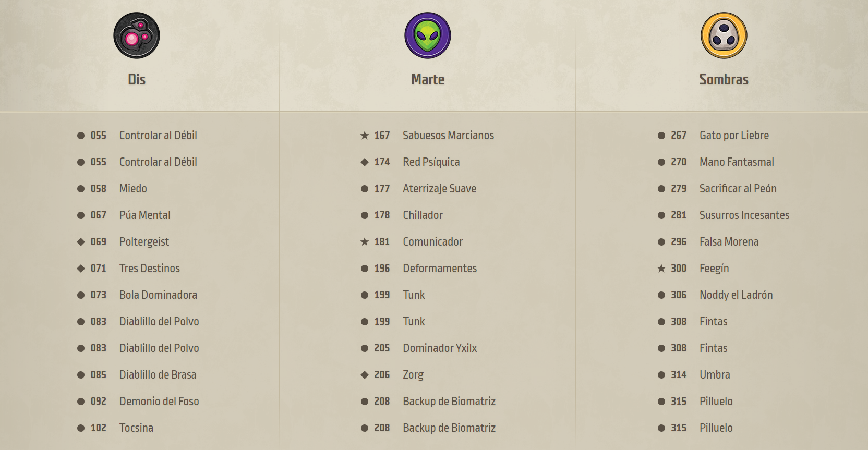Open the Comunicador card
The height and width of the screenshot is (450, 868).
[x=432, y=241]
